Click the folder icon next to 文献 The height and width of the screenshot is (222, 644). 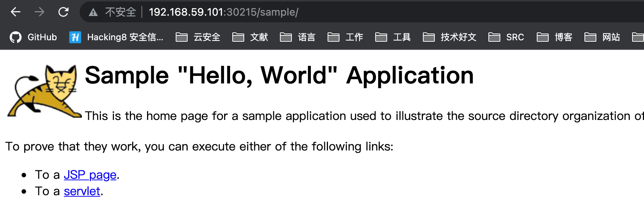[x=238, y=37]
